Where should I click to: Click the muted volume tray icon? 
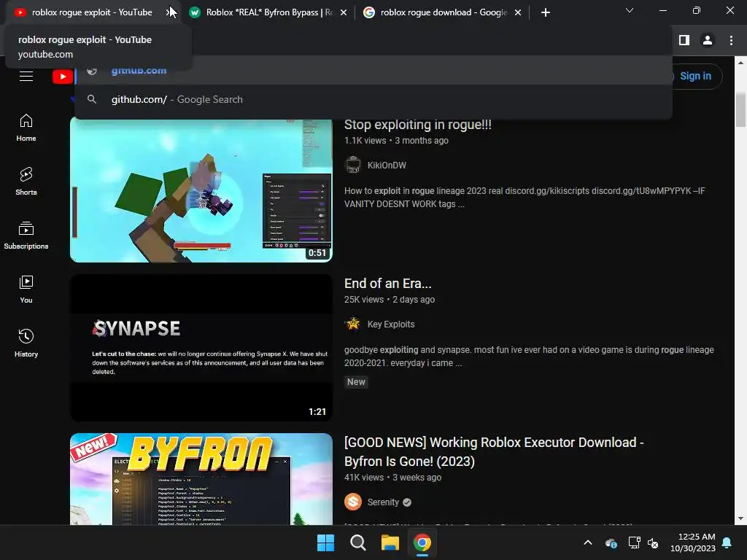pyautogui.click(x=653, y=542)
